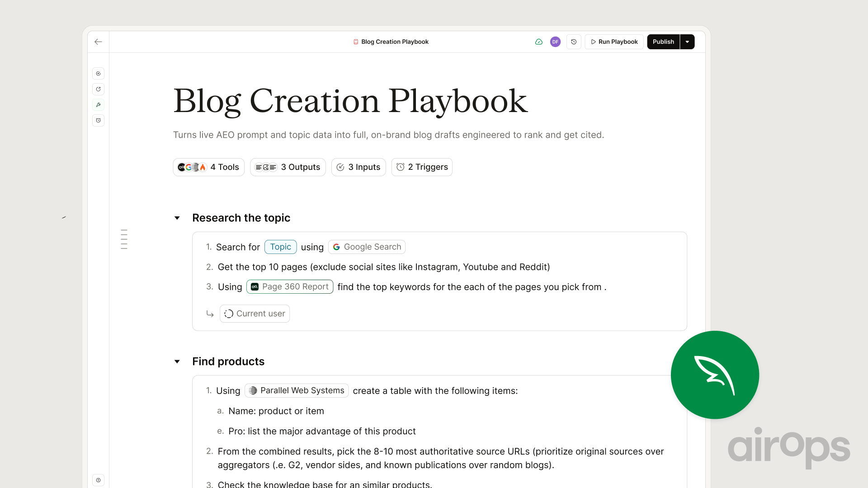
Task: Open the Outputs panel in left sidebar
Action: coord(98,89)
